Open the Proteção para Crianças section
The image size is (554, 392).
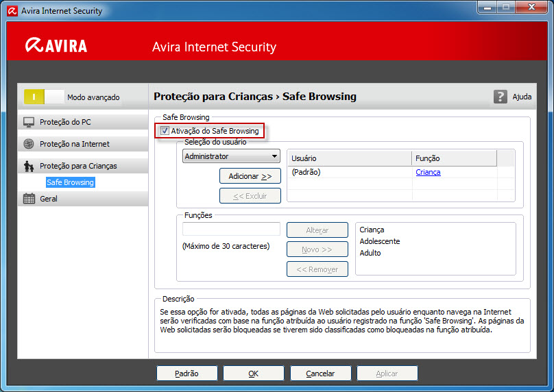coord(83,166)
